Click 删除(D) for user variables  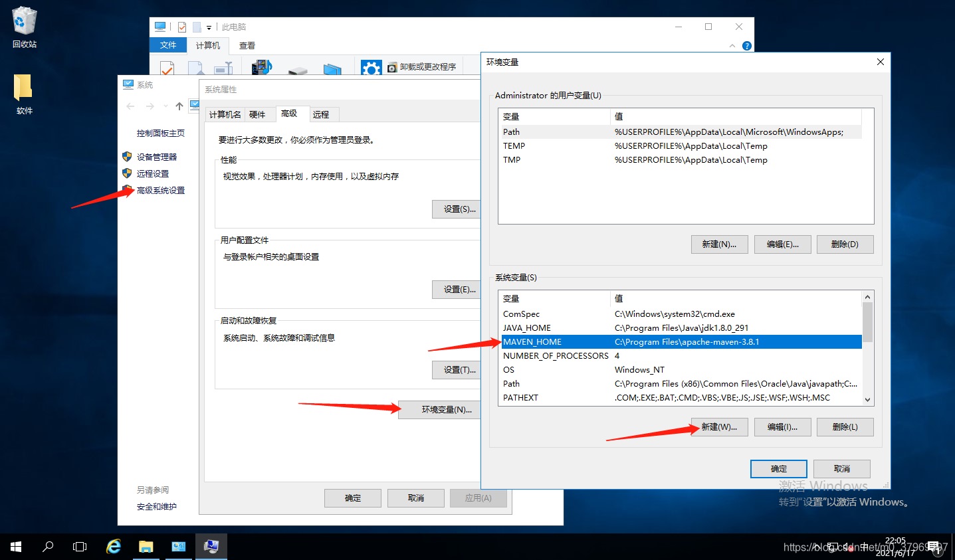[x=845, y=244]
